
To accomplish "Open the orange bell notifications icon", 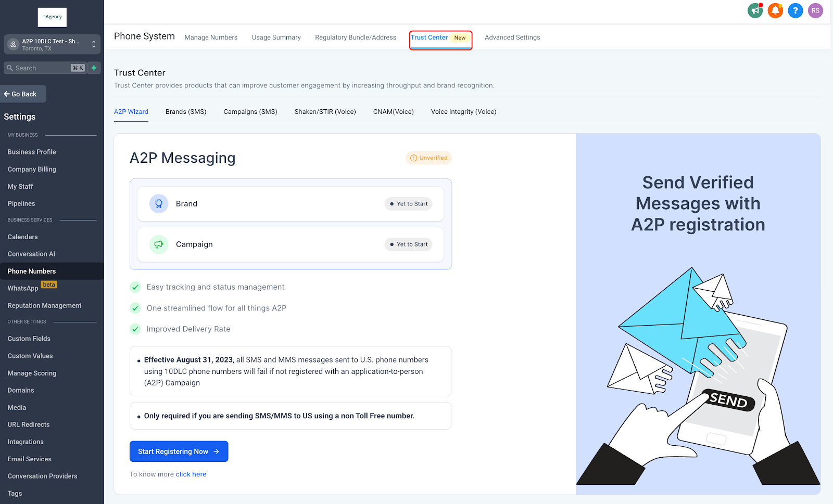I will 775,10.
